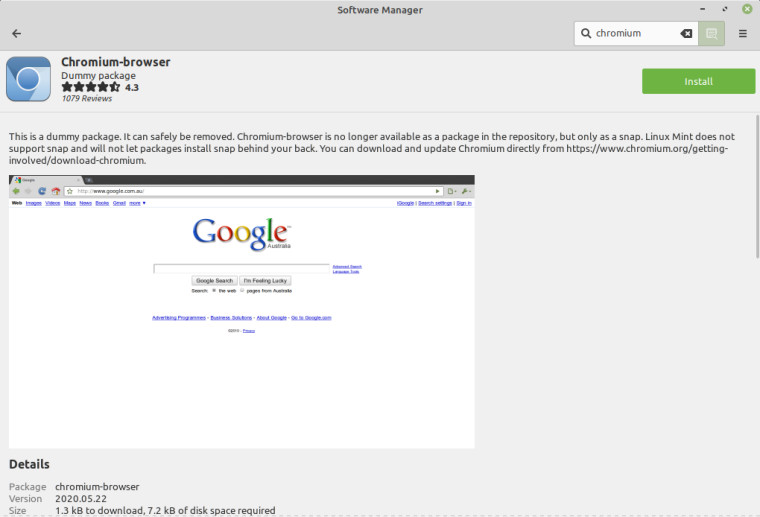Click the Chromium-browser title
Image resolution: width=760 pixels, height=517 pixels.
pos(115,62)
